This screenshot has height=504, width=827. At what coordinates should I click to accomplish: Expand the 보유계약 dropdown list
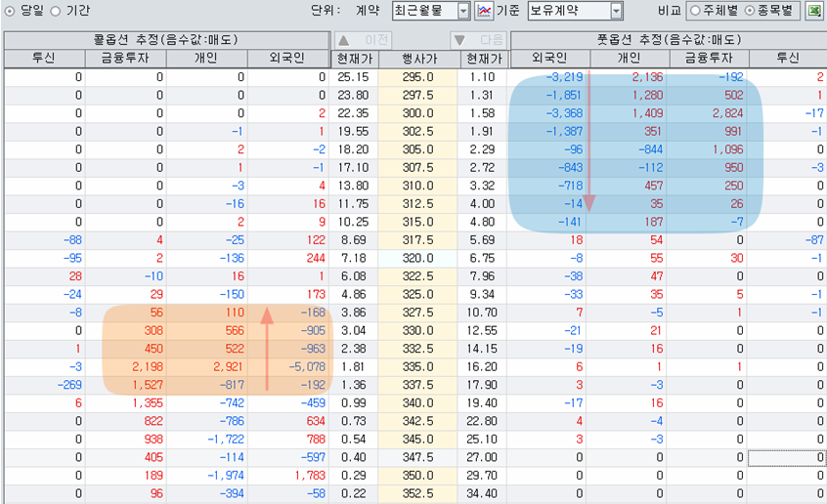pos(616,12)
